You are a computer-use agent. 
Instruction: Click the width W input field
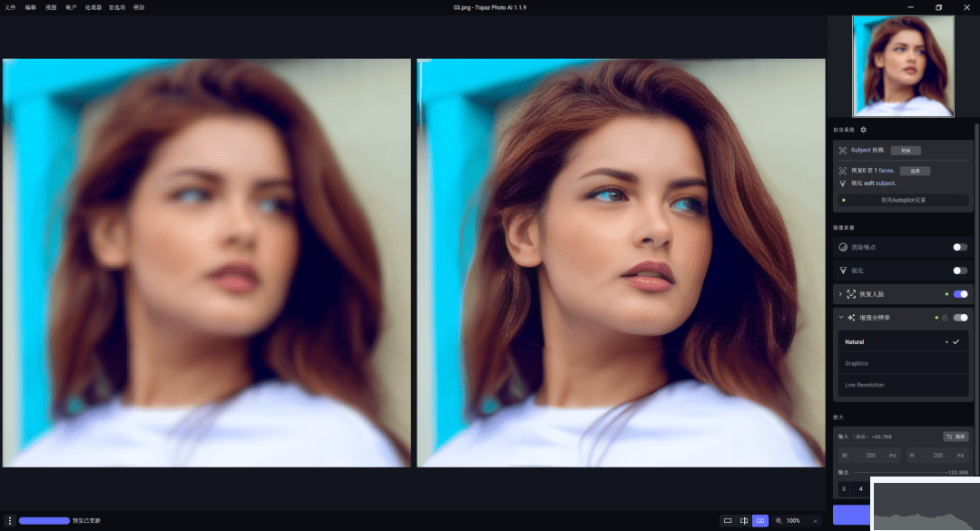tap(869, 456)
